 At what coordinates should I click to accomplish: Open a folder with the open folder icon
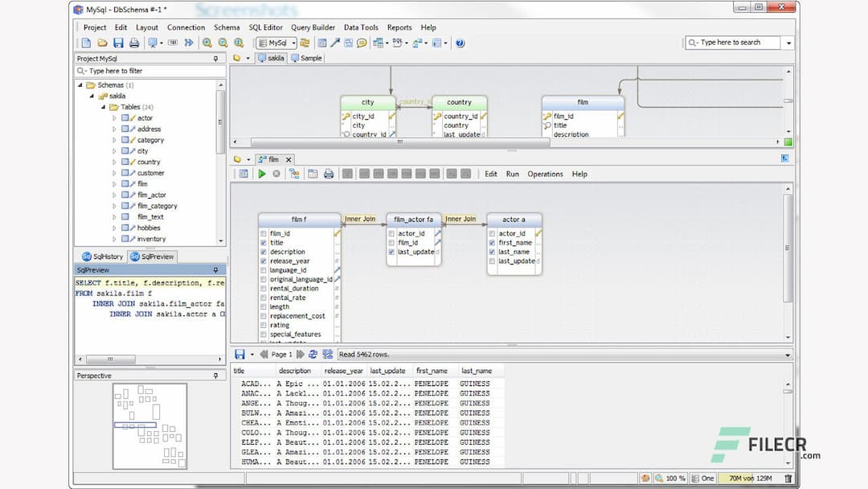coord(102,43)
